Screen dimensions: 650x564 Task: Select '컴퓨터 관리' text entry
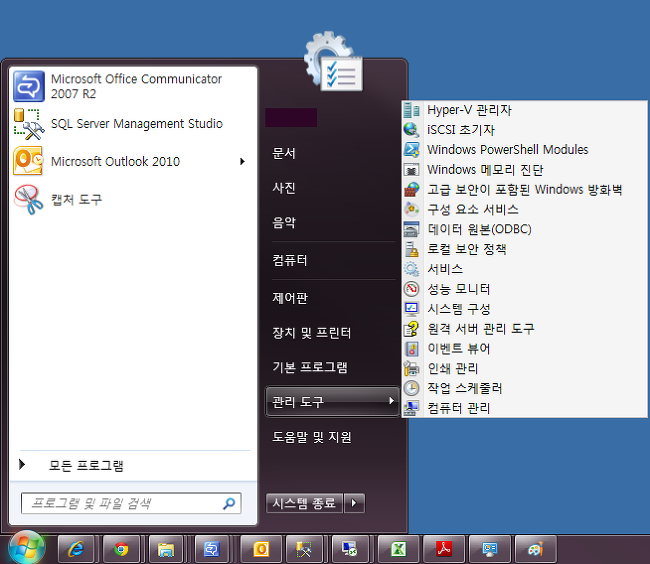[459, 408]
